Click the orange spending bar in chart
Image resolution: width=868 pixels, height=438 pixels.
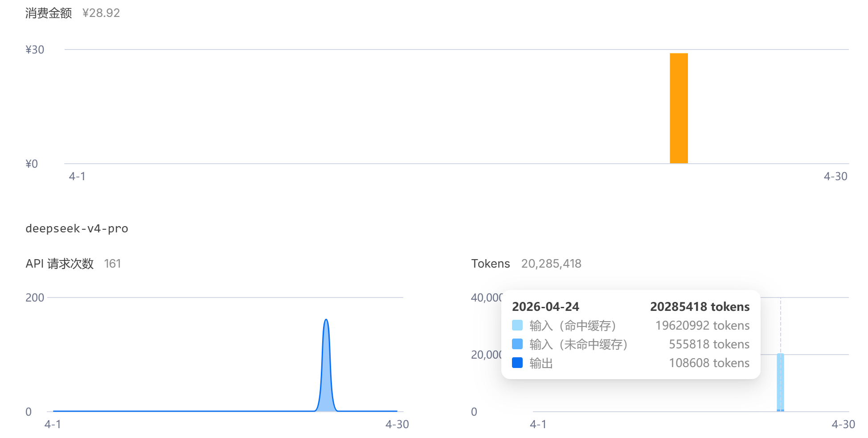point(679,108)
